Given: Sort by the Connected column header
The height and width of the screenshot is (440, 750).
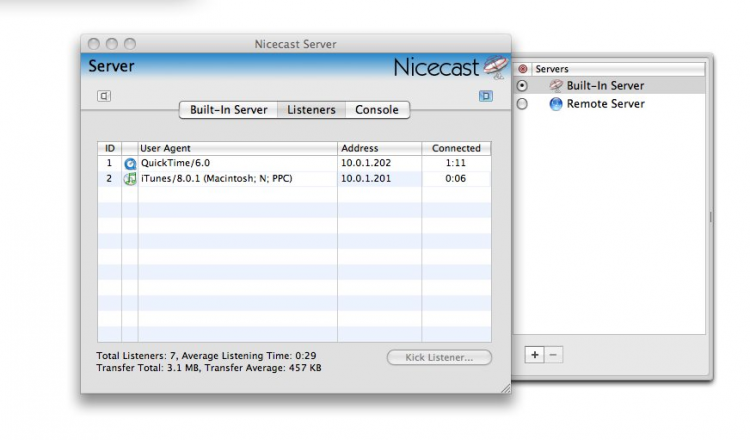Looking at the screenshot, I should tap(456, 148).
